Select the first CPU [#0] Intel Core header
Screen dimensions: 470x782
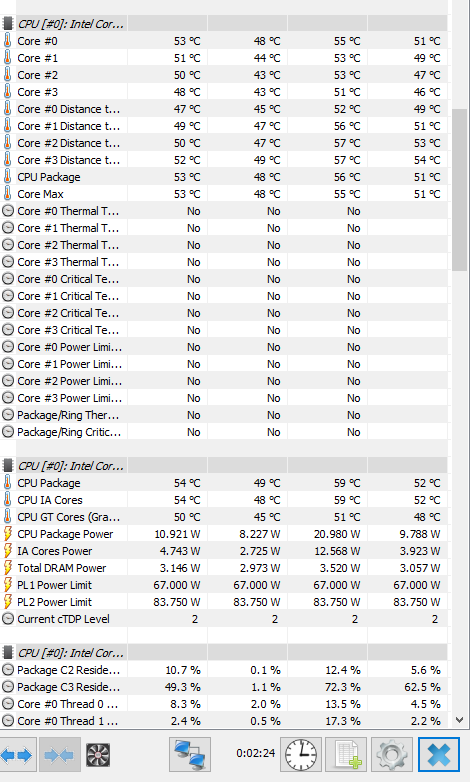click(x=224, y=24)
